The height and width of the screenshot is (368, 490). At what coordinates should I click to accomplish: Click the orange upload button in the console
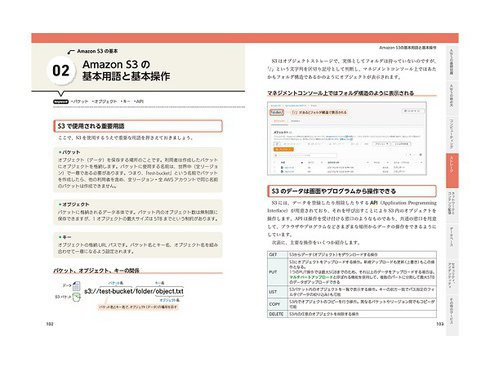[283, 150]
